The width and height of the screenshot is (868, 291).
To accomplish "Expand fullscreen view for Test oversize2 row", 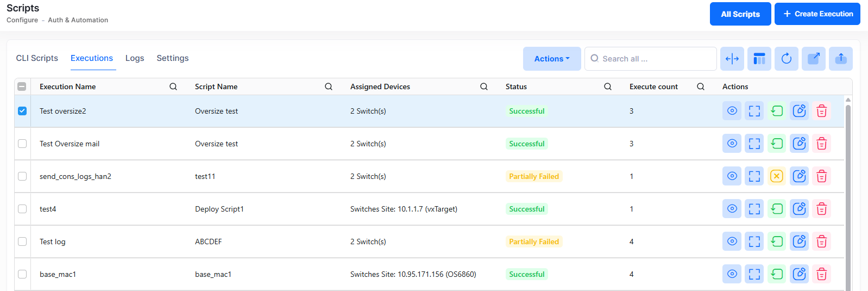I will pos(754,111).
